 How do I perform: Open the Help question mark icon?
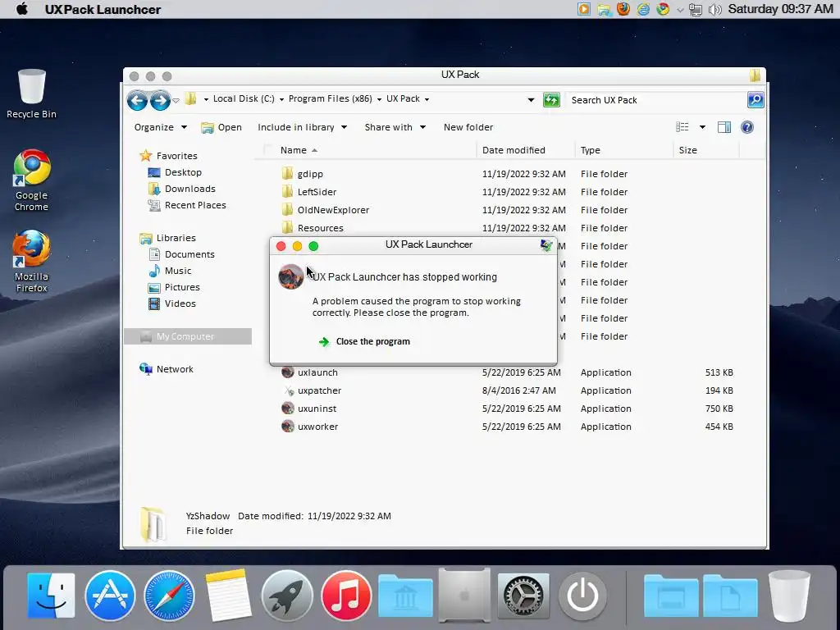pyautogui.click(x=747, y=127)
